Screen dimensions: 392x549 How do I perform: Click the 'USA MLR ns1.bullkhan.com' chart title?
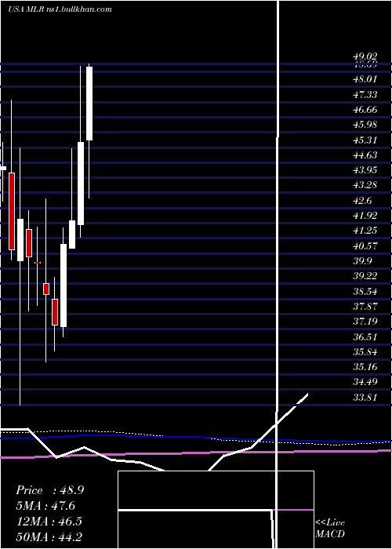(x=60, y=9)
